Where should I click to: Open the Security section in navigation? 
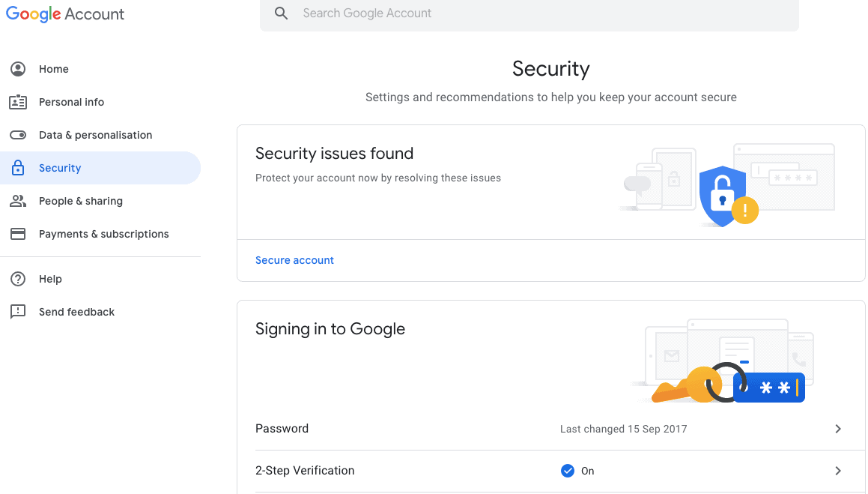[x=60, y=168]
